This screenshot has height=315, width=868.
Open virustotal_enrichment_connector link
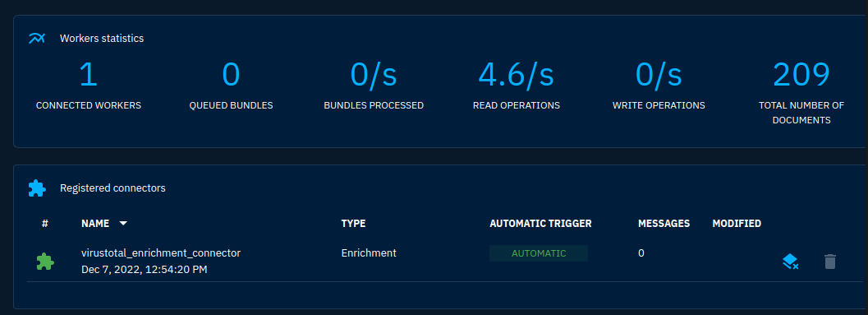tap(161, 252)
